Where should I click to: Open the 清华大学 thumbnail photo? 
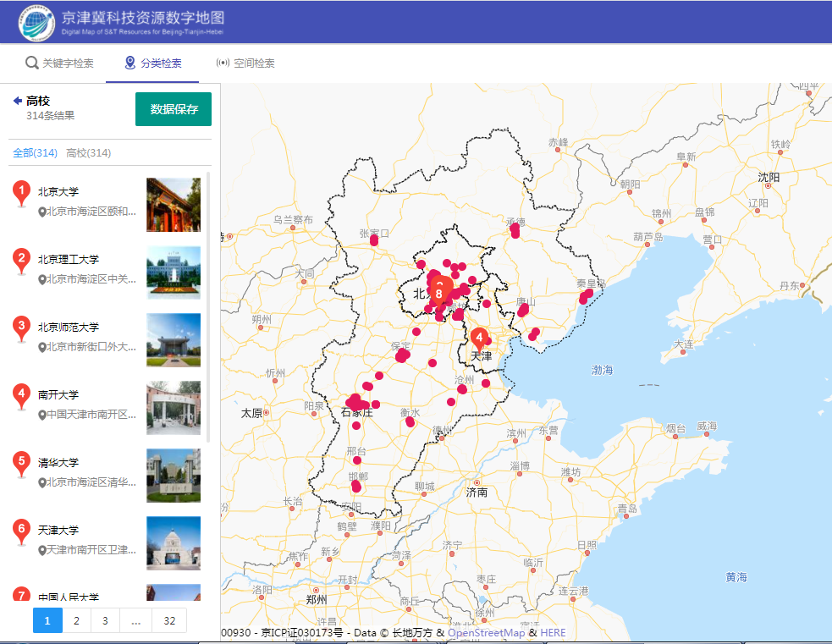click(174, 476)
